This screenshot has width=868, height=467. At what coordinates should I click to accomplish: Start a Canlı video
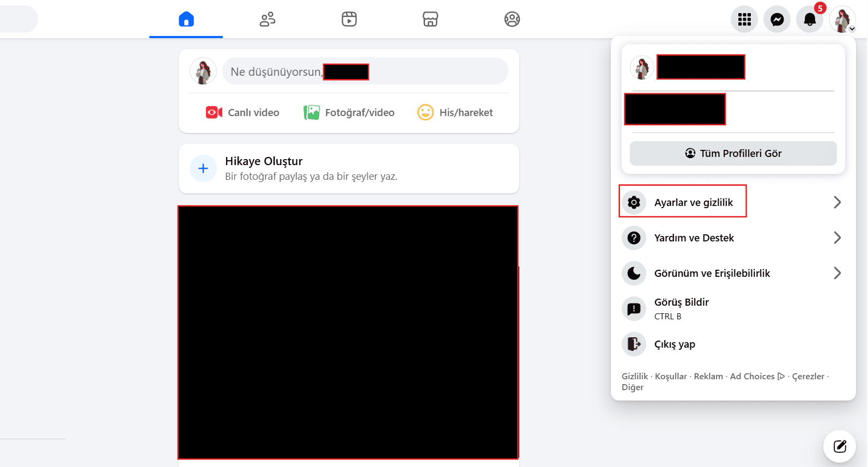pos(242,112)
